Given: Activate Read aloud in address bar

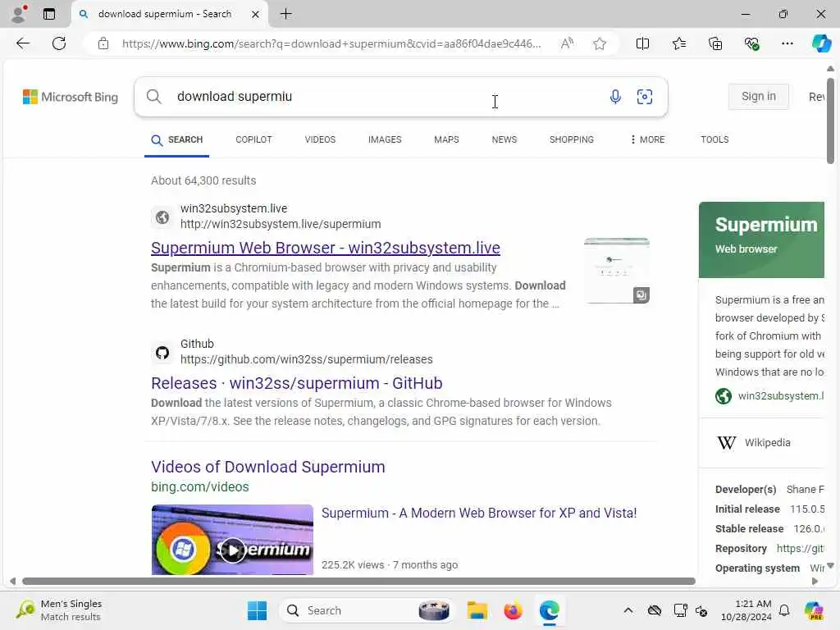Looking at the screenshot, I should click(567, 43).
